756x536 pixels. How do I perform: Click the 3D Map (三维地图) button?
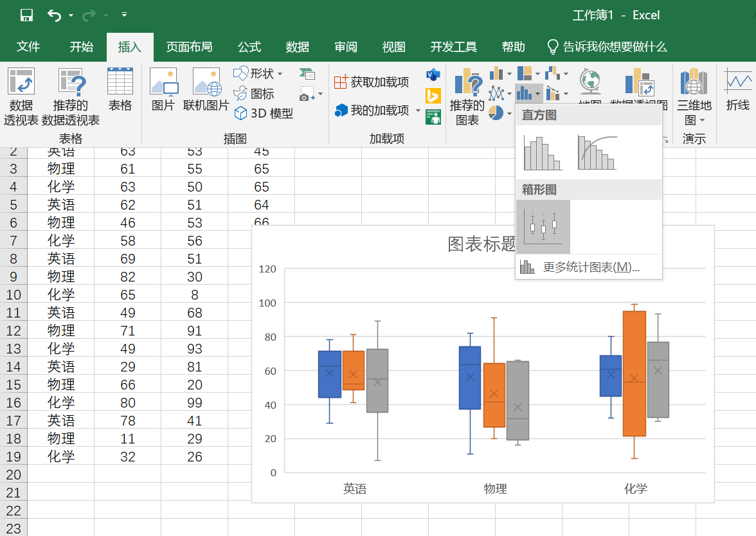tap(694, 96)
